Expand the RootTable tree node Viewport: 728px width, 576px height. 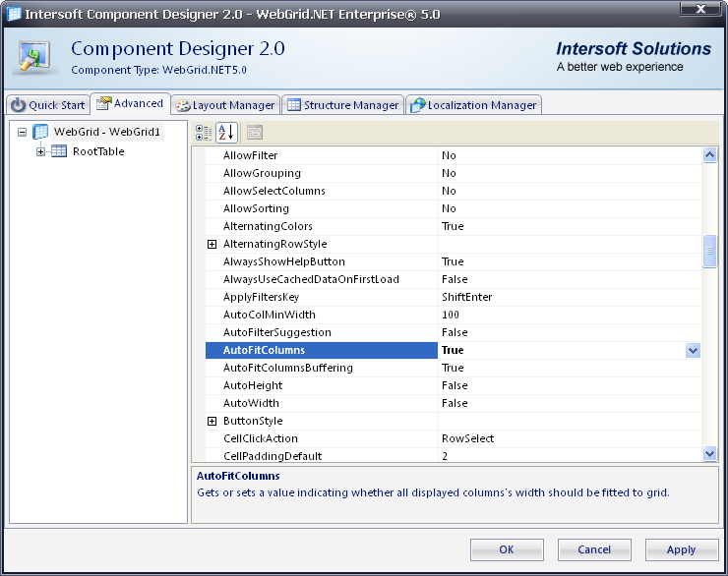point(40,151)
